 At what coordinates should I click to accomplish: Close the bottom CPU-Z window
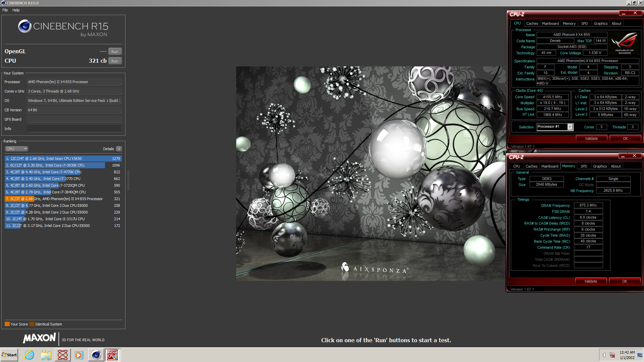[634, 156]
